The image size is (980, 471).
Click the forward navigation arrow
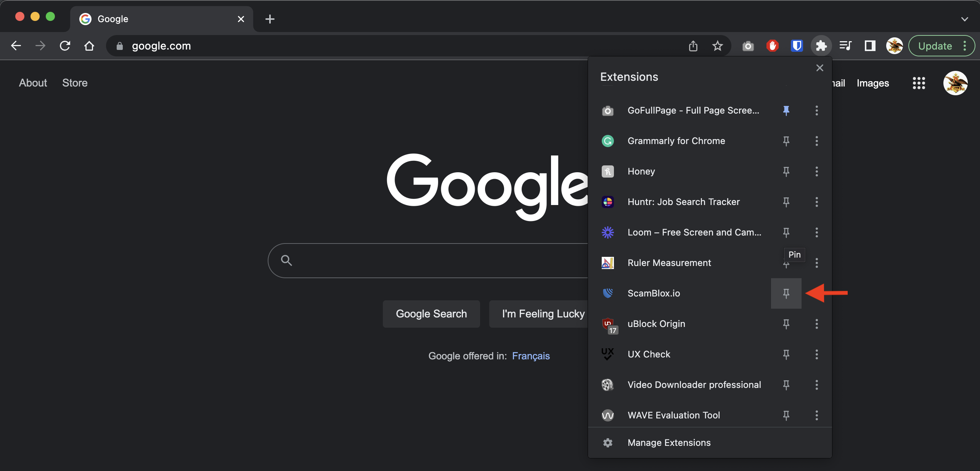click(x=40, y=46)
